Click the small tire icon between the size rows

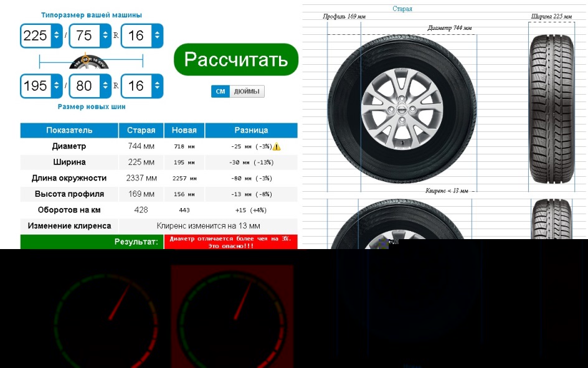[89, 62]
